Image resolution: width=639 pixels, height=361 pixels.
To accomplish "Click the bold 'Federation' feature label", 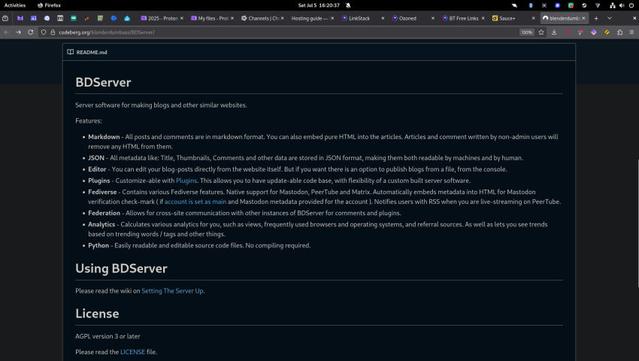I will (x=104, y=213).
